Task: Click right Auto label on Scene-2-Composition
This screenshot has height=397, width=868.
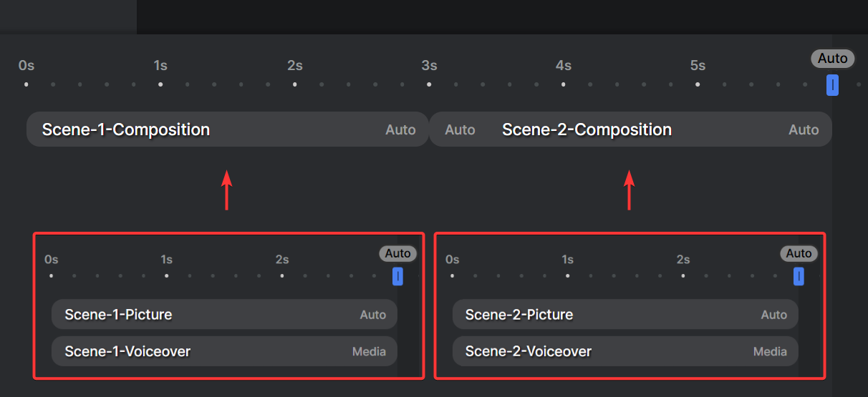Action: 804,129
